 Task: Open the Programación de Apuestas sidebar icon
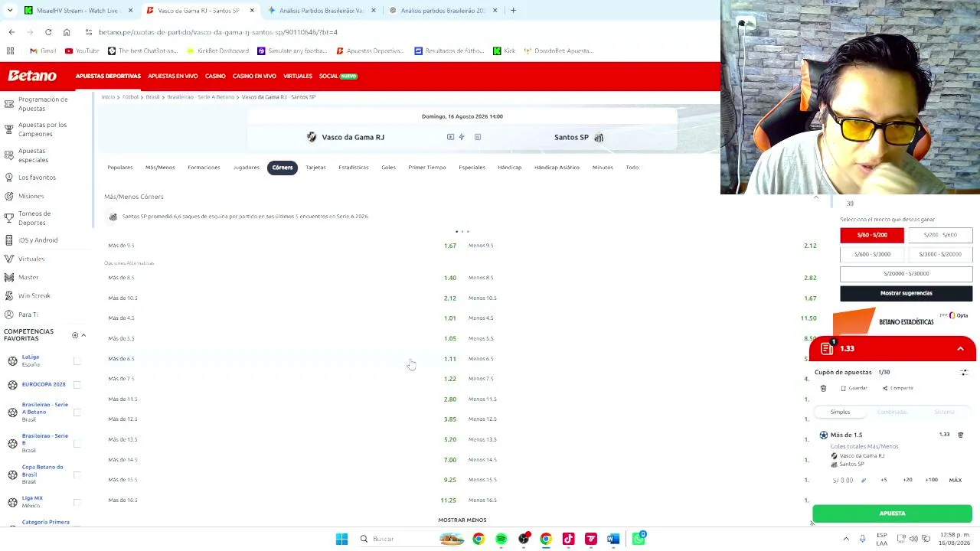(9, 103)
